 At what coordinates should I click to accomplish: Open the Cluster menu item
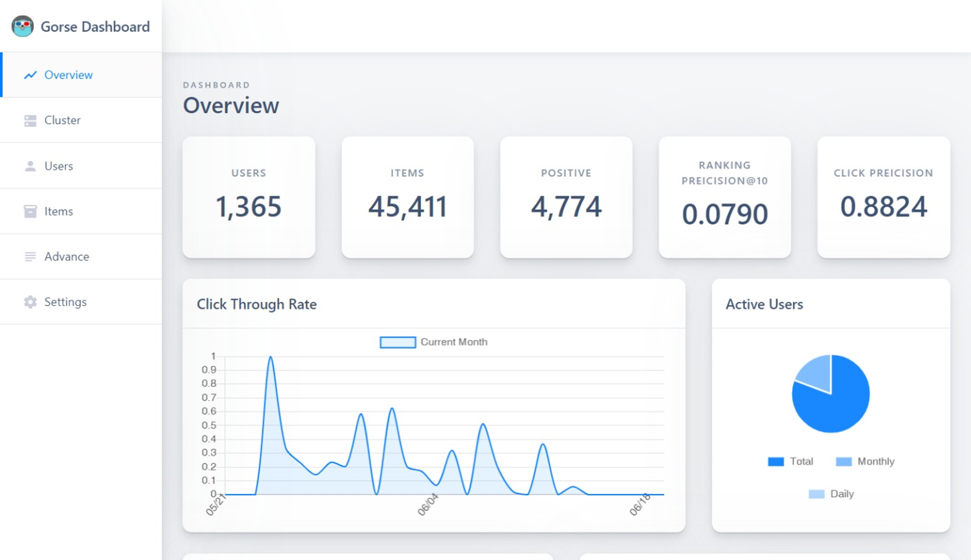point(81,120)
